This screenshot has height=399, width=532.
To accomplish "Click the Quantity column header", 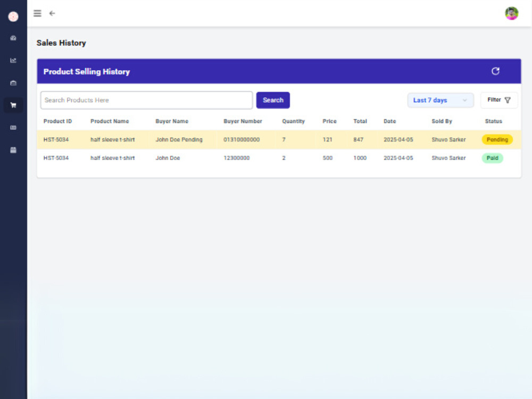I will pyautogui.click(x=294, y=121).
